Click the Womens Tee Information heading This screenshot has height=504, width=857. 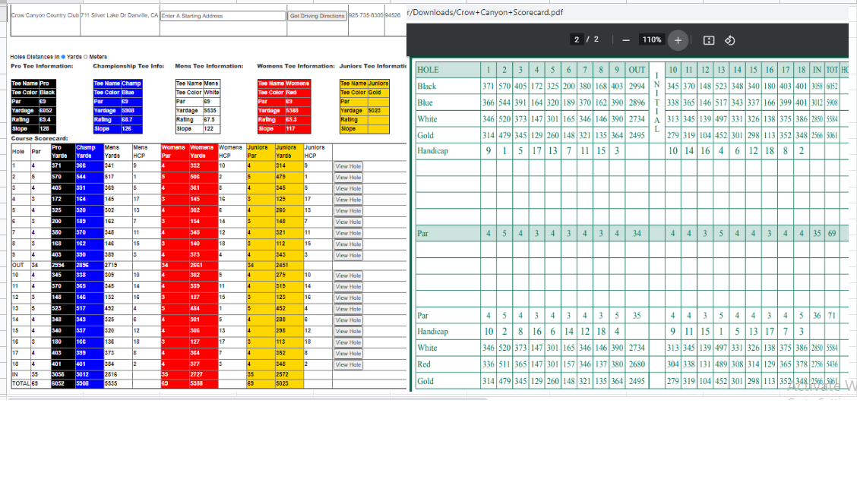[296, 66]
